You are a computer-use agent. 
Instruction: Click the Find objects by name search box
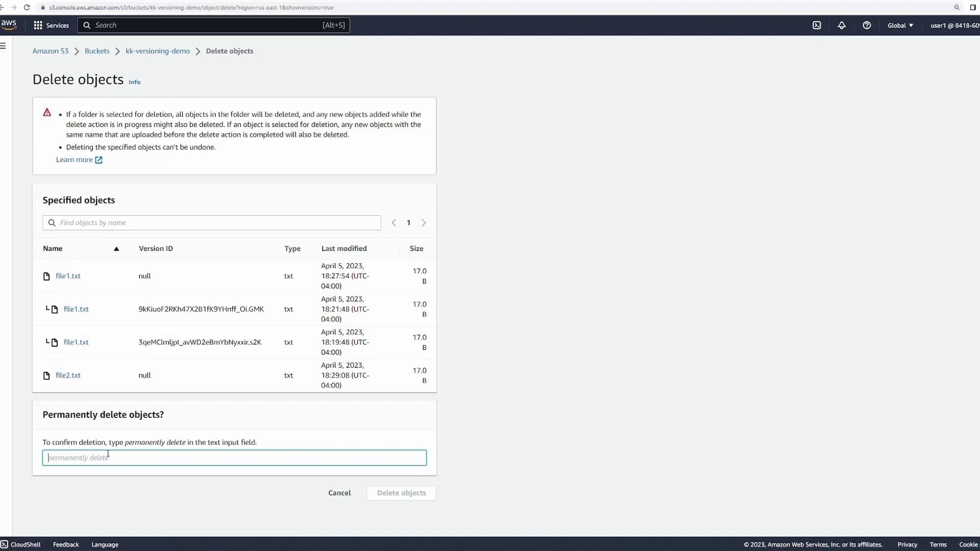[x=212, y=223]
